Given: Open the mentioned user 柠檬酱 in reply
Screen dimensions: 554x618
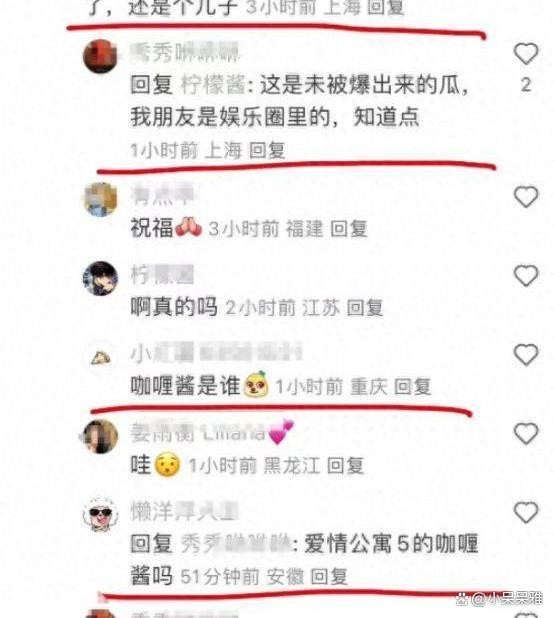Looking at the screenshot, I should coord(213,85).
